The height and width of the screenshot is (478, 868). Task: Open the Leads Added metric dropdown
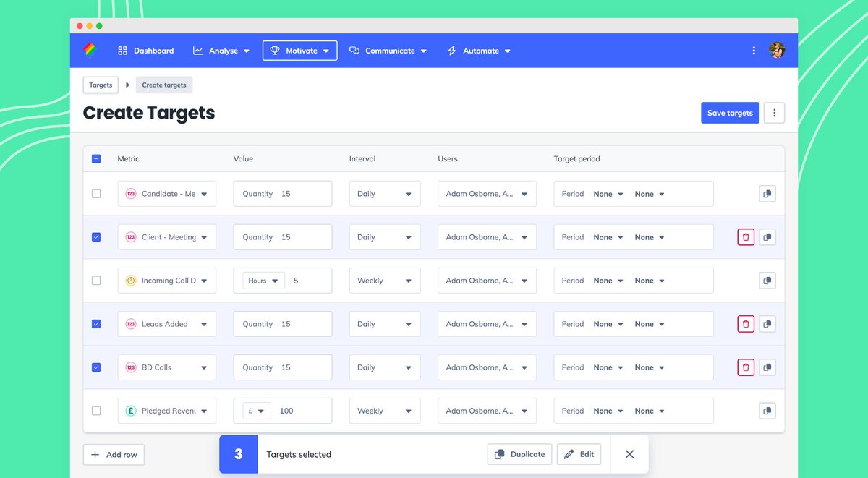coord(167,324)
